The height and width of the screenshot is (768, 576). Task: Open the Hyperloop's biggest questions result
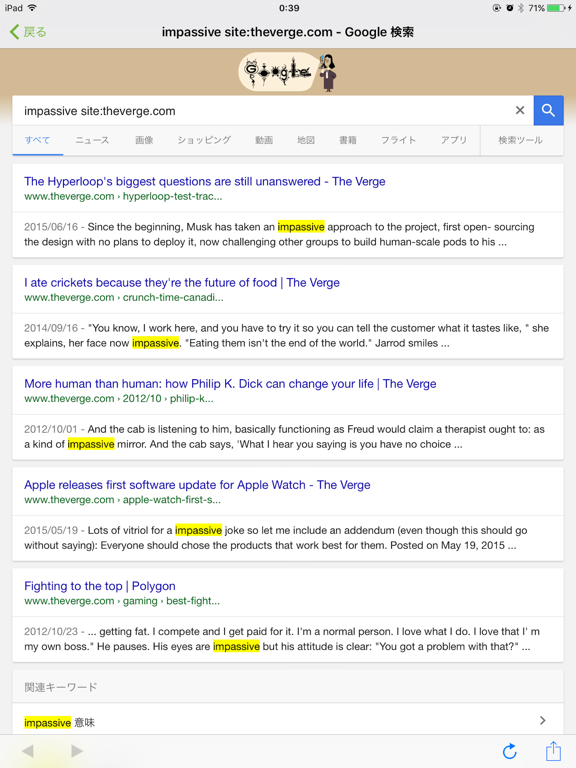[x=205, y=181]
